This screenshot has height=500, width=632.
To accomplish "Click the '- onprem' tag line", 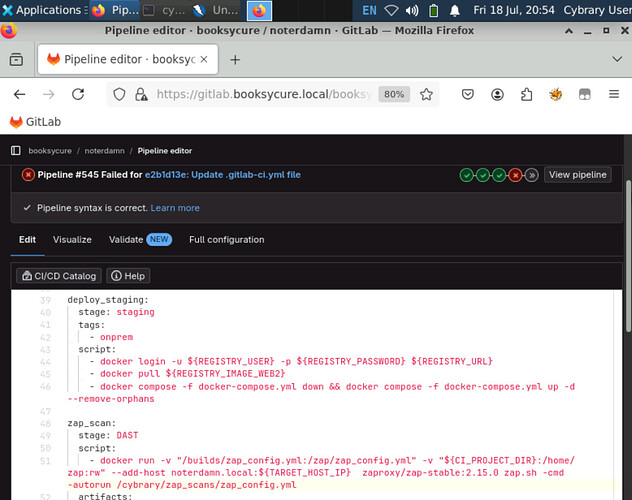I will click(111, 337).
